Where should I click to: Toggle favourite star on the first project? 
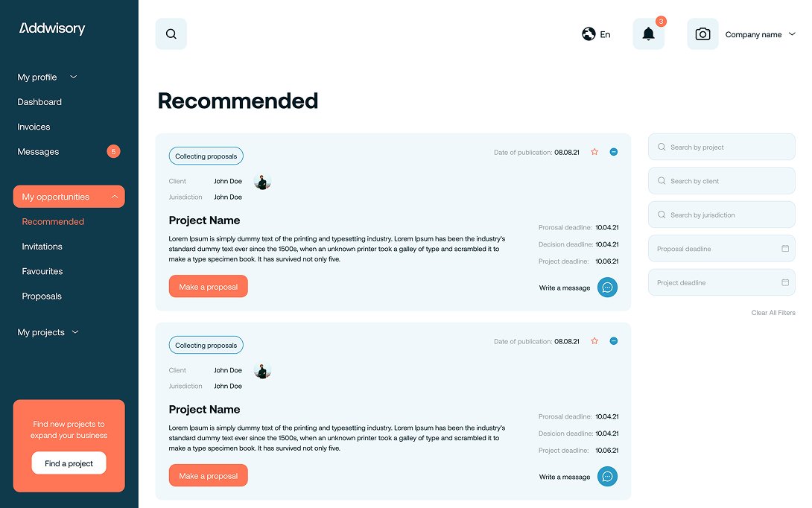(x=594, y=152)
